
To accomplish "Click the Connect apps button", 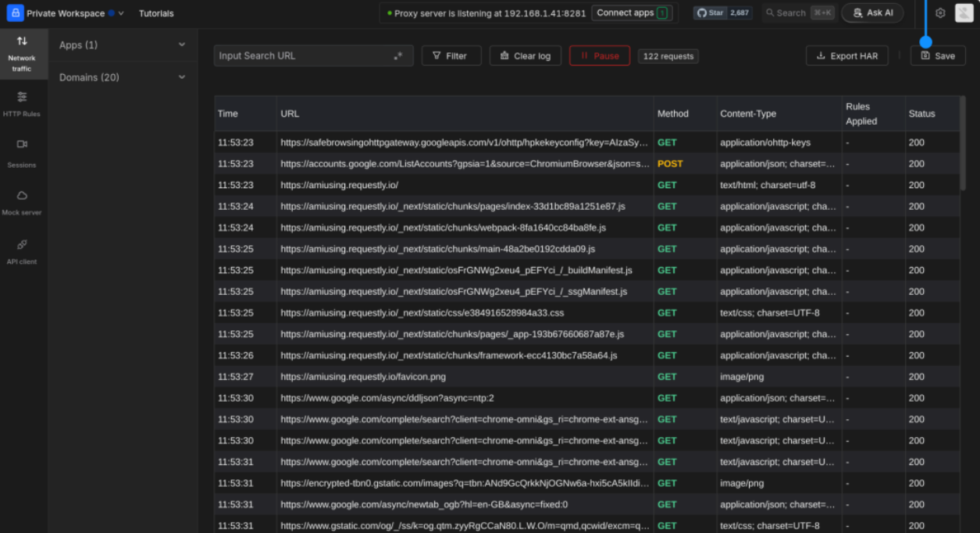I will (x=631, y=13).
